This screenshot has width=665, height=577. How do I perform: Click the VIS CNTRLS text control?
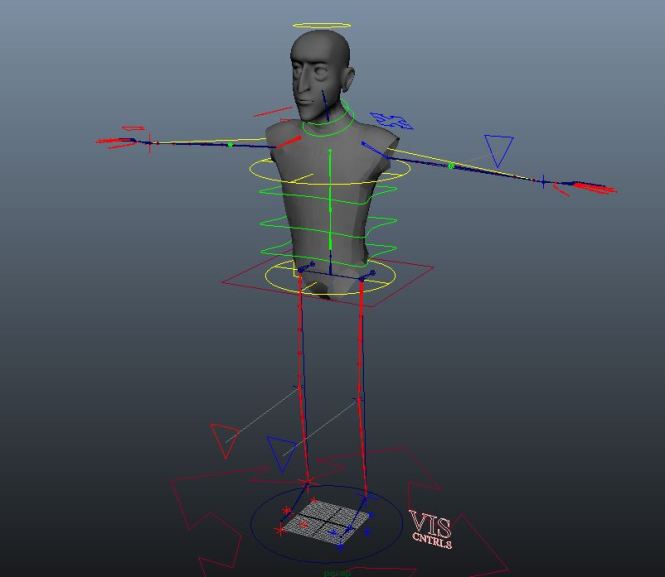click(x=431, y=528)
